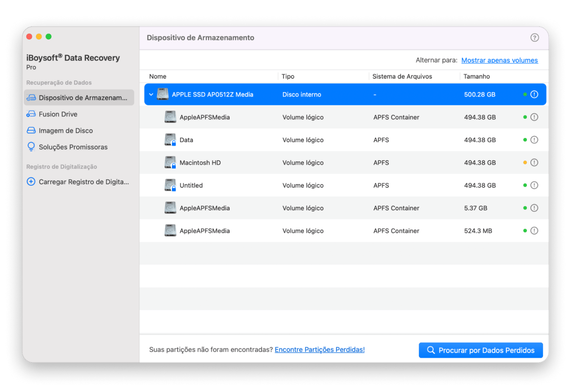Click the info icon on the Untitled row
571x392 pixels.
(x=534, y=185)
